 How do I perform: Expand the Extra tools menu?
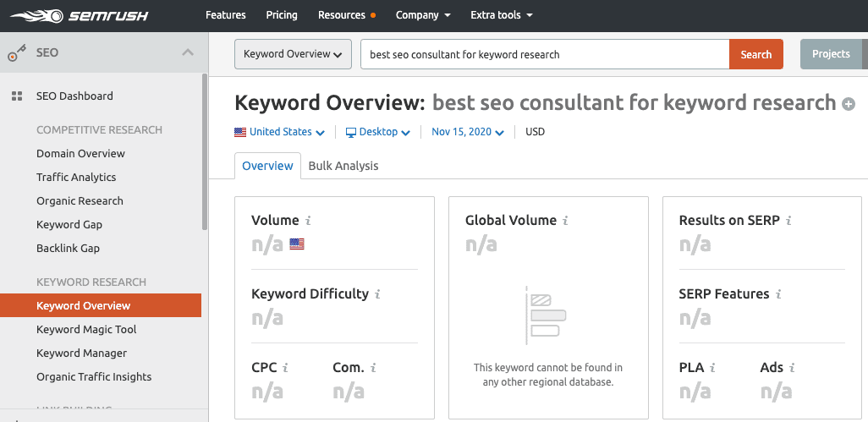(502, 15)
